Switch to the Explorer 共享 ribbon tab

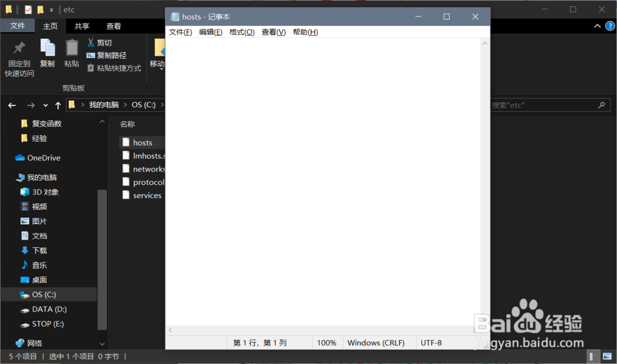pos(82,26)
